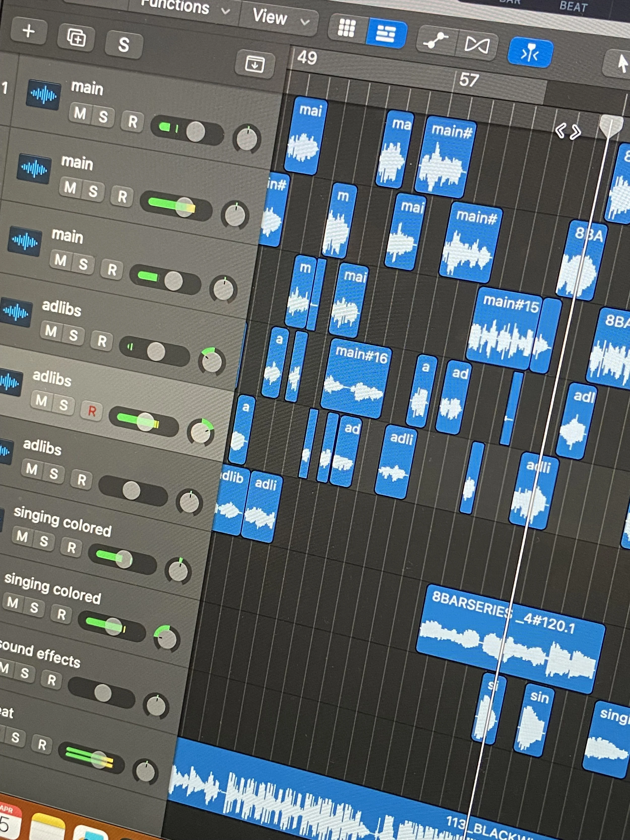
Task: Solo the beat track
Action: coord(15,738)
